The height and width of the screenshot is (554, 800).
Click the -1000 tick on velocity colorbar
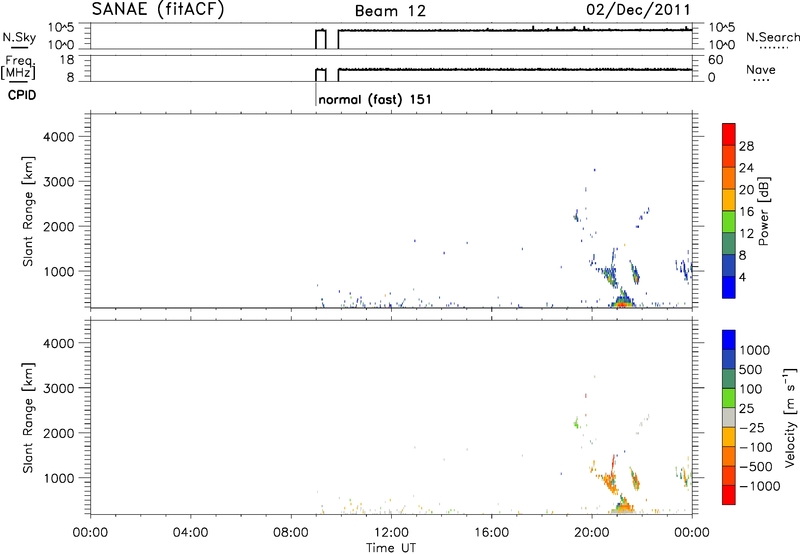759,486
